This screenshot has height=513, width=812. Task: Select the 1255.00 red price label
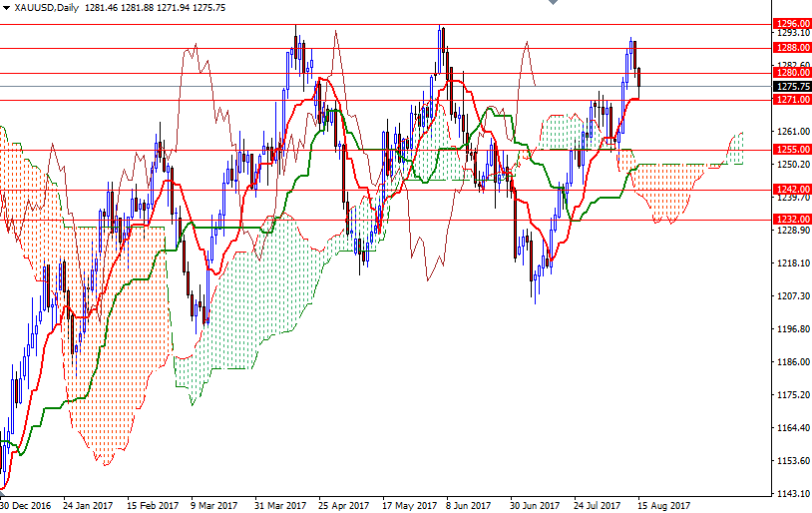click(791, 150)
